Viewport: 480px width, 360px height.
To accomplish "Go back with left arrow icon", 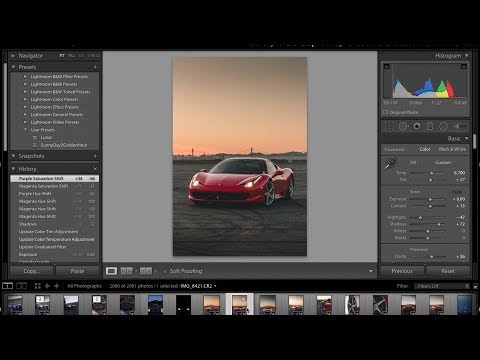I will coord(47,286).
